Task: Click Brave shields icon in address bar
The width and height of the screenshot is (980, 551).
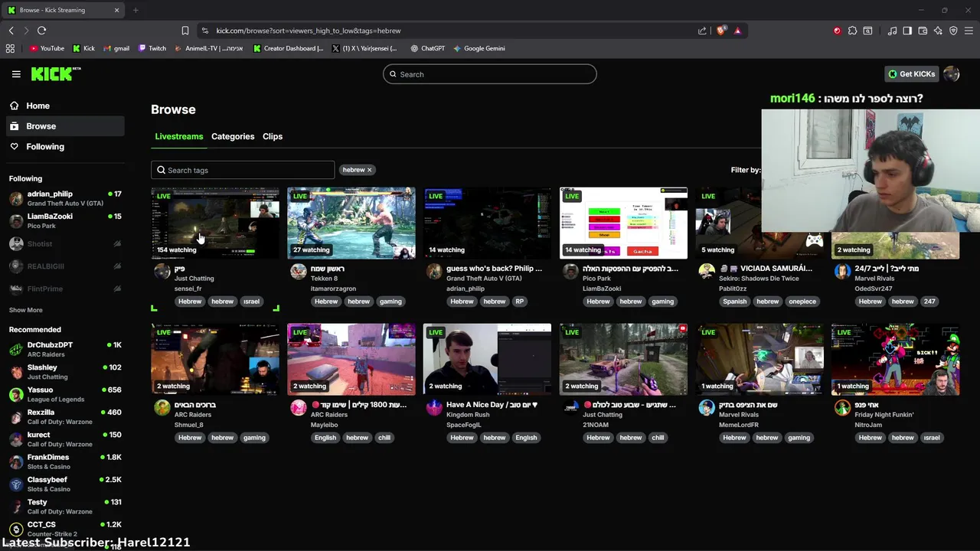Action: pos(720,31)
